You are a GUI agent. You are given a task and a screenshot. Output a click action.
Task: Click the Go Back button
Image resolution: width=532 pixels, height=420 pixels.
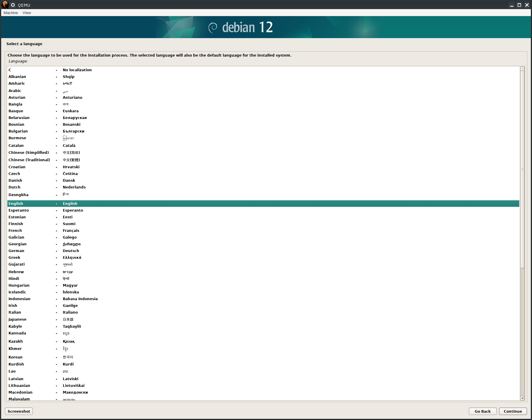(482, 411)
